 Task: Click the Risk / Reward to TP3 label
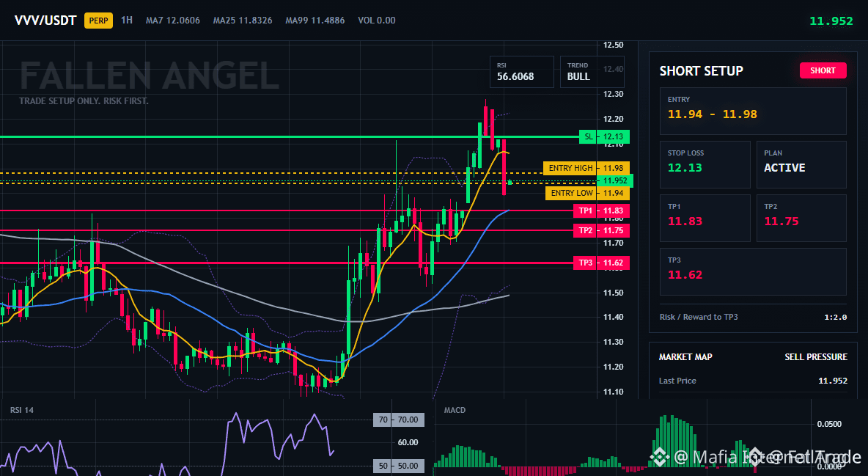tap(699, 317)
